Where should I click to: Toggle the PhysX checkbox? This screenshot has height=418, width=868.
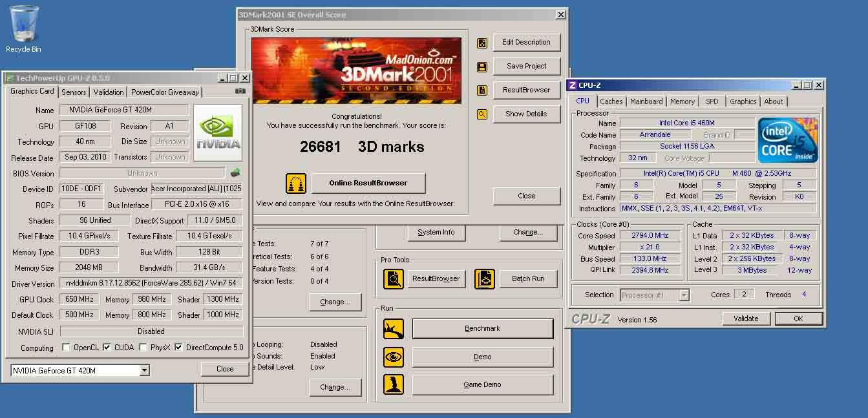point(142,348)
